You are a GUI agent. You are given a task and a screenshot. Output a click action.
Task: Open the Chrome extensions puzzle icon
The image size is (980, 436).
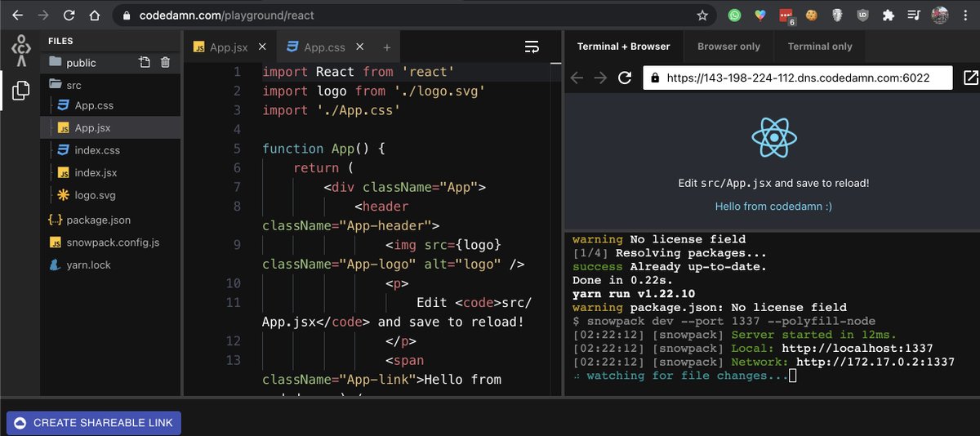889,15
